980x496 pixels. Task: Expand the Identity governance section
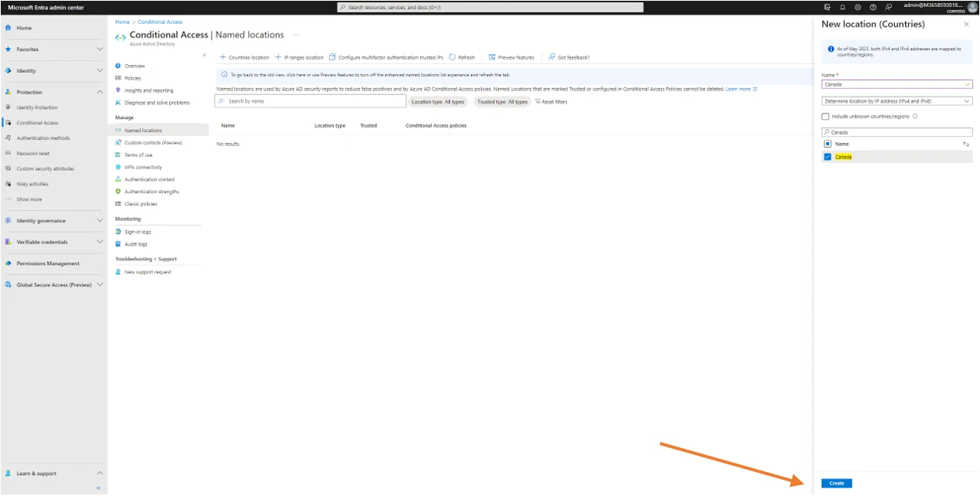[99, 220]
